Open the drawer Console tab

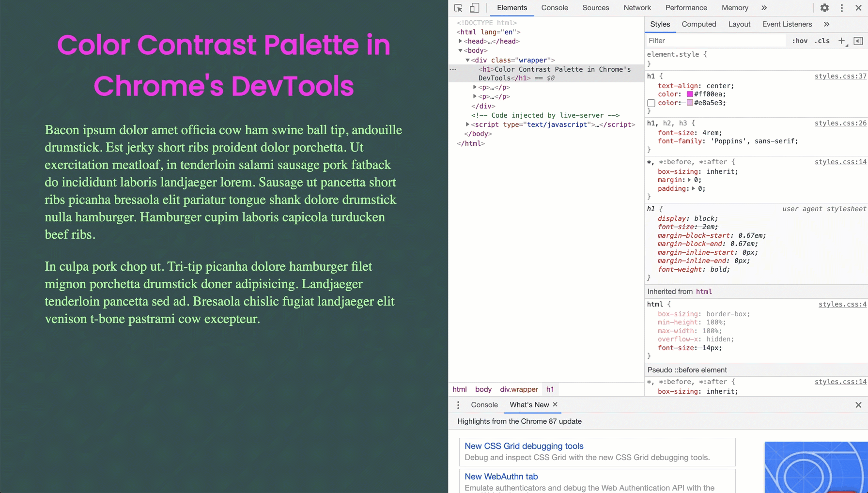[484, 405]
